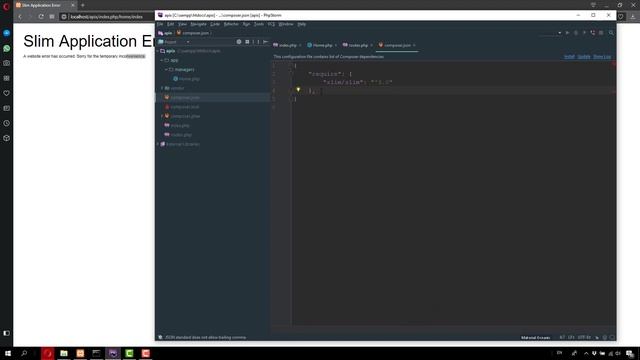Open the Help menu in PhpStorm
Image resolution: width=640 pixels, height=360 pixels.
(x=302, y=24)
